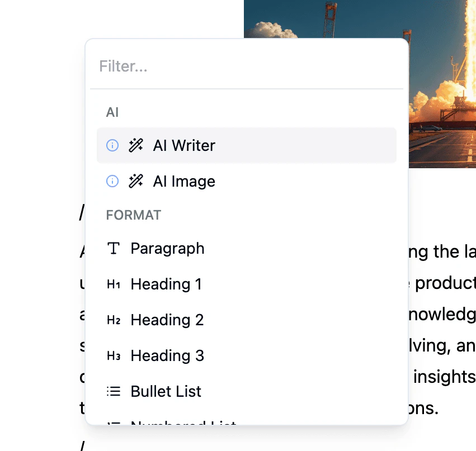Viewport: 476px width, 451px height.
Task: Click the H2 heading icon
Action: pos(114,320)
